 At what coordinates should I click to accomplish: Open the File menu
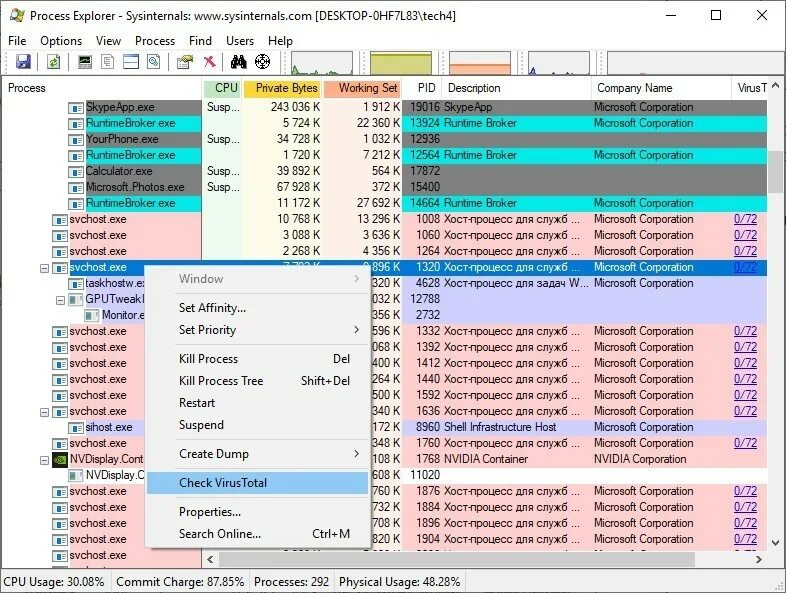coord(17,41)
